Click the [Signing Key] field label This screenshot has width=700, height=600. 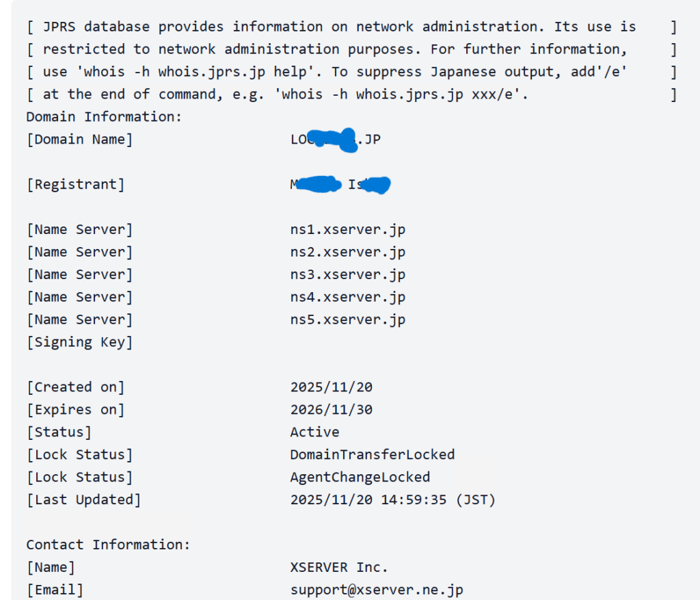pos(79,343)
